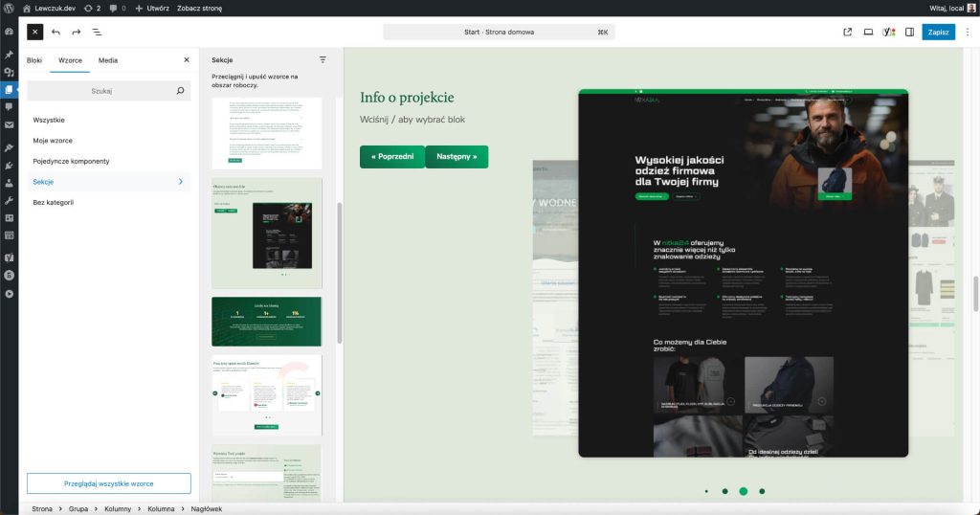Click the round play icon in the admin sidebar

pos(9,294)
